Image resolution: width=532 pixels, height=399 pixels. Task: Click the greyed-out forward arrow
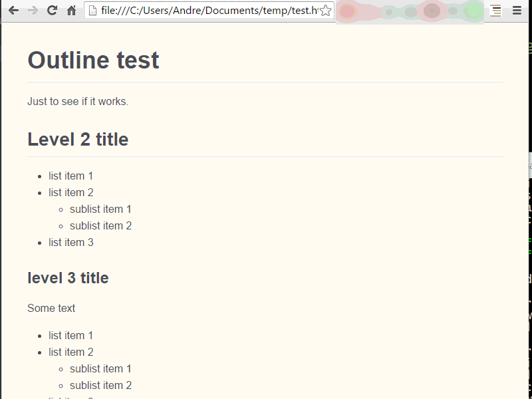33,11
